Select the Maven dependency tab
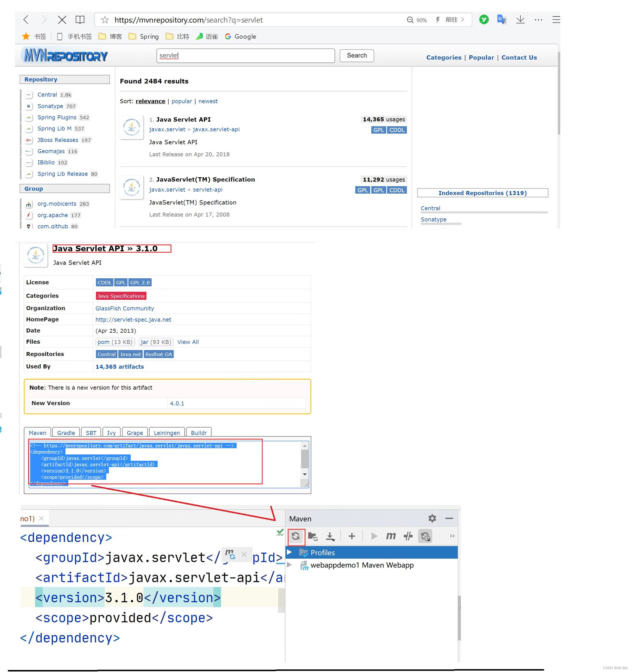 (x=38, y=433)
